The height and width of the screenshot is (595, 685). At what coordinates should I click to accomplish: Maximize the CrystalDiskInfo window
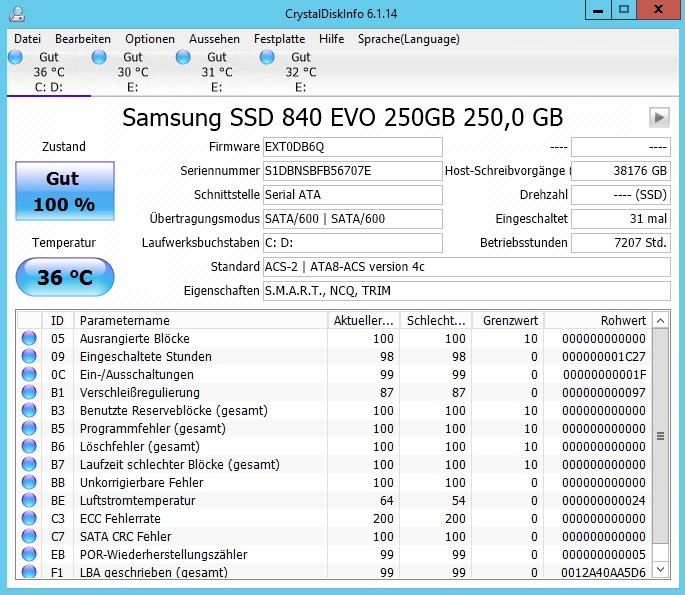pyautogui.click(x=624, y=10)
